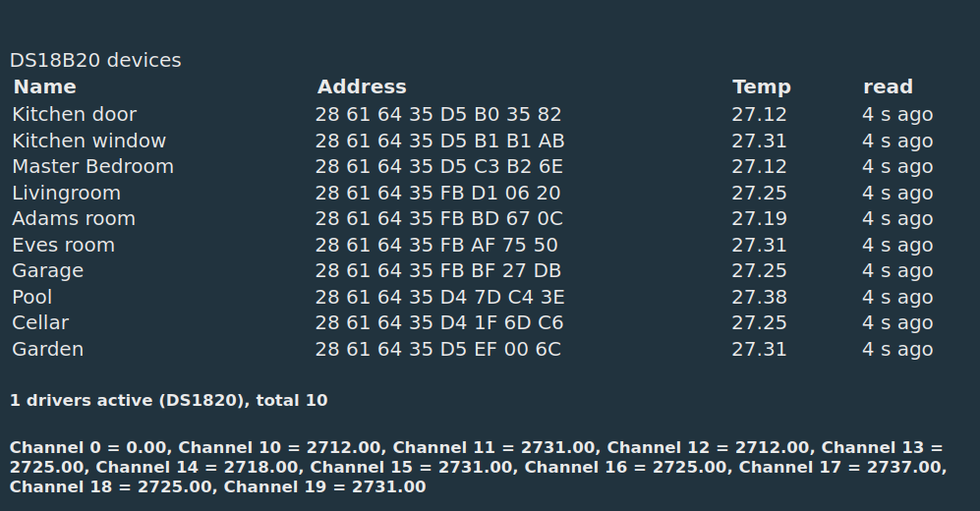The width and height of the screenshot is (980, 511).
Task: Click the Address column header
Action: [x=362, y=86]
